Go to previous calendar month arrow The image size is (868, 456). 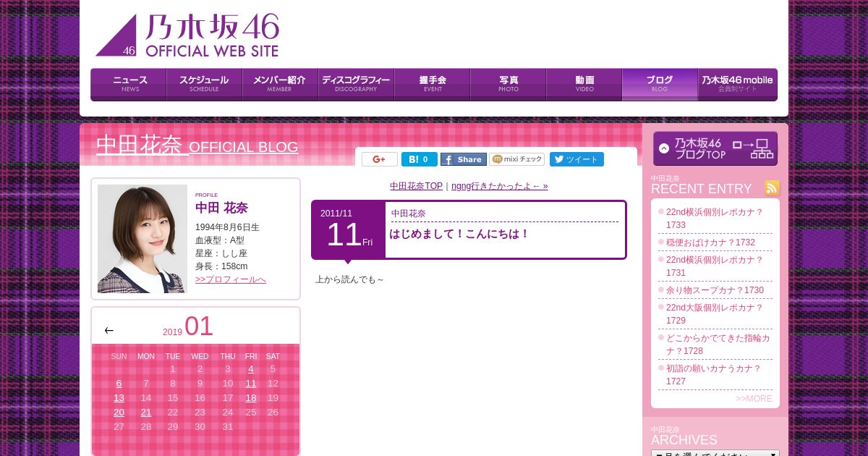click(x=109, y=330)
